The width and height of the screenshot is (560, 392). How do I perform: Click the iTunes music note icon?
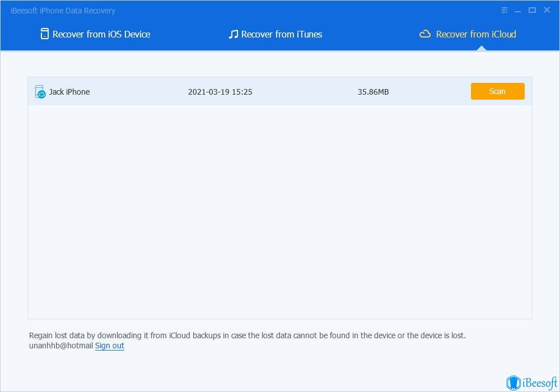click(233, 34)
